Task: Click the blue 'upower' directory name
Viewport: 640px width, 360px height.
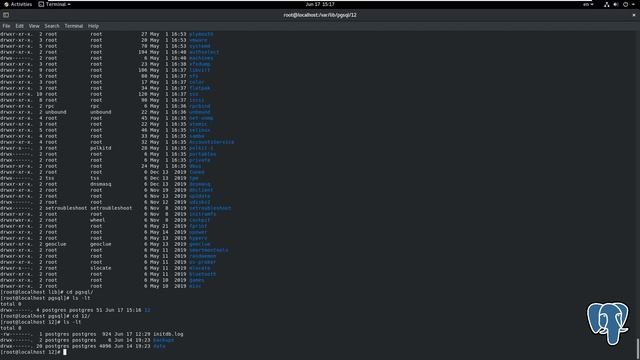Action: click(198, 232)
